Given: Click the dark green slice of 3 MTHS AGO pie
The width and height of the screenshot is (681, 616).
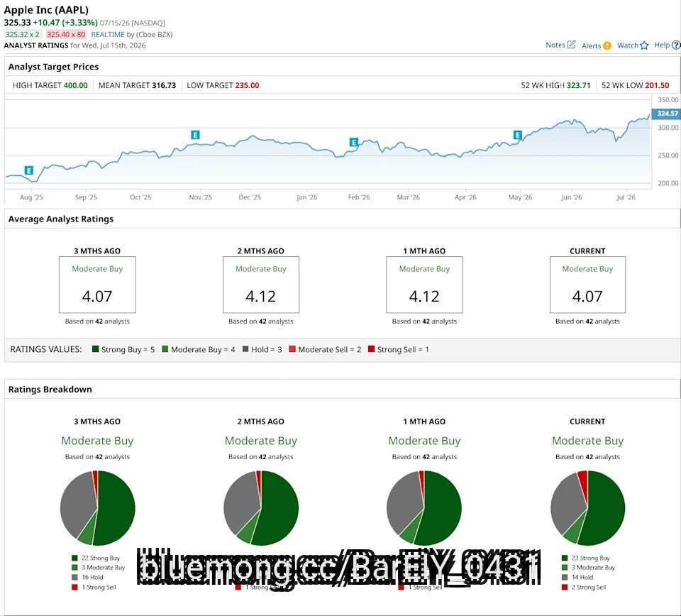Looking at the screenshot, I should pyautogui.click(x=117, y=508).
